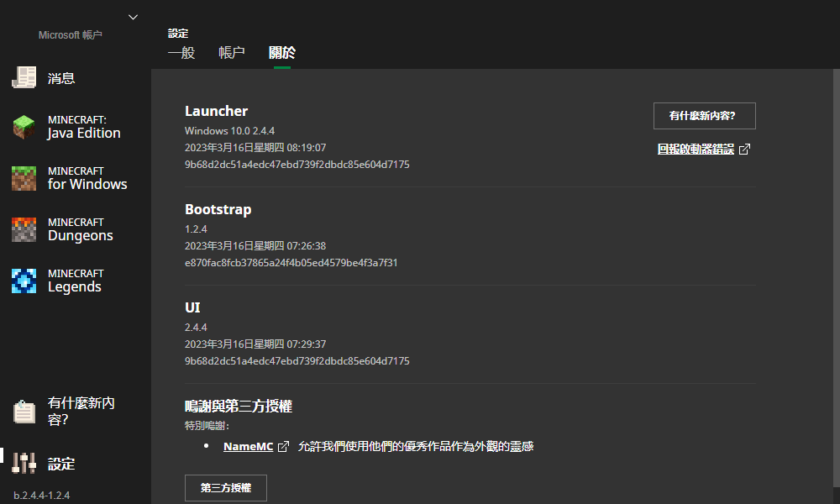Click the Launcher heading
Screen dimensions: 840x504
tap(216, 111)
